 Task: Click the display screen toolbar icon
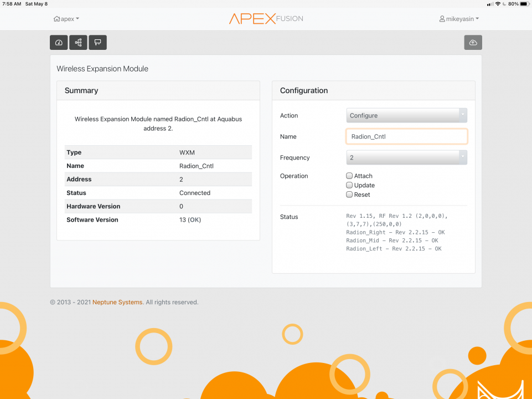[98, 43]
